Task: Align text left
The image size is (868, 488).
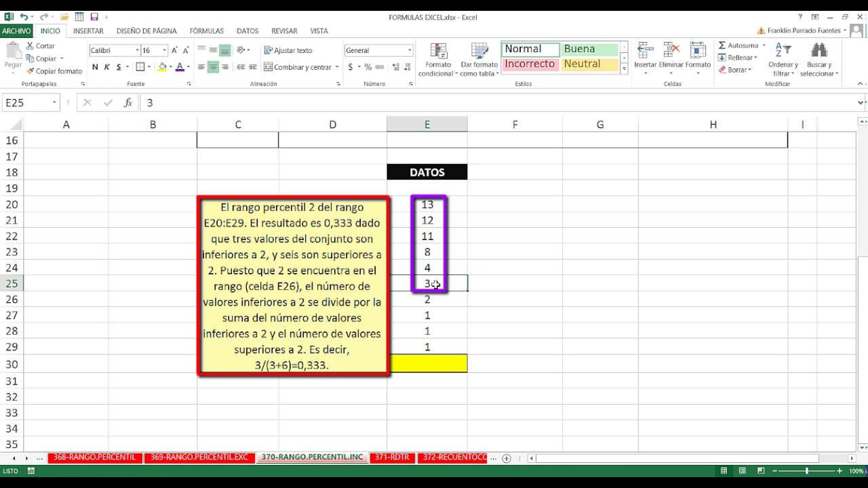Action: click(x=201, y=67)
